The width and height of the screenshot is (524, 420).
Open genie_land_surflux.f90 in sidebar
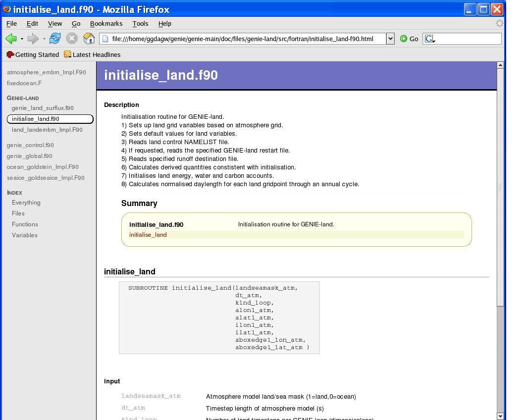click(x=43, y=108)
